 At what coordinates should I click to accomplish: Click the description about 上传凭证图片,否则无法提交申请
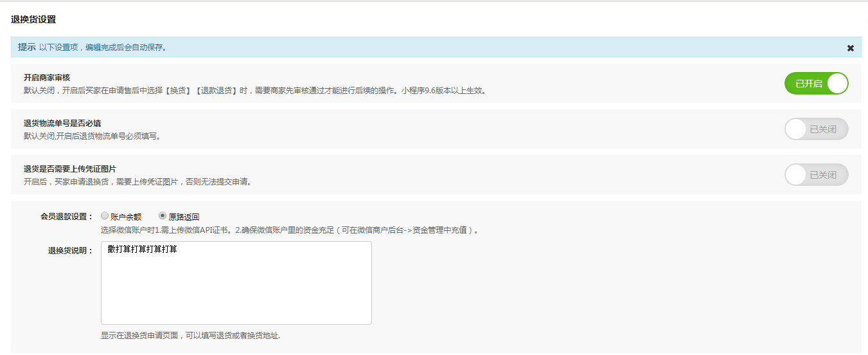pyautogui.click(x=137, y=182)
